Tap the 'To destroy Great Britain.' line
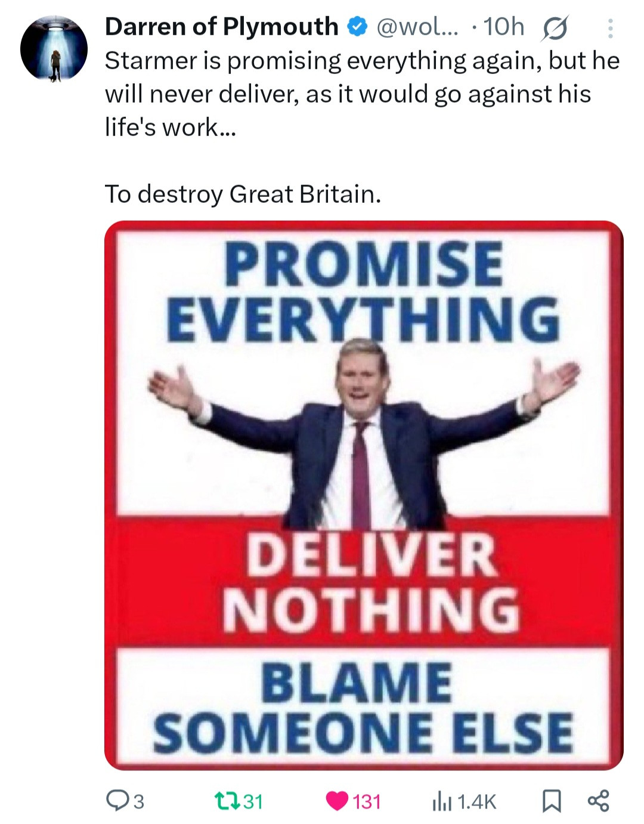Screen dimensions: 644x824 pyautogui.click(x=243, y=194)
